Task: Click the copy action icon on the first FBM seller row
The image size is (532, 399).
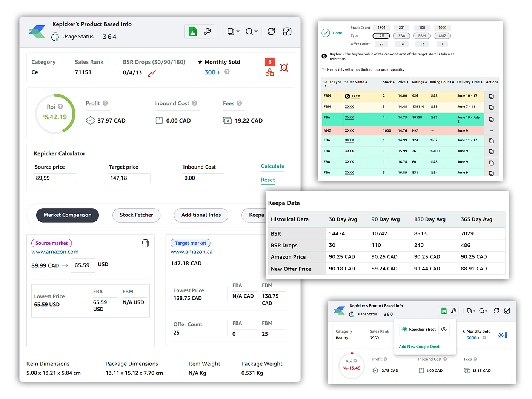Action: 492,96
